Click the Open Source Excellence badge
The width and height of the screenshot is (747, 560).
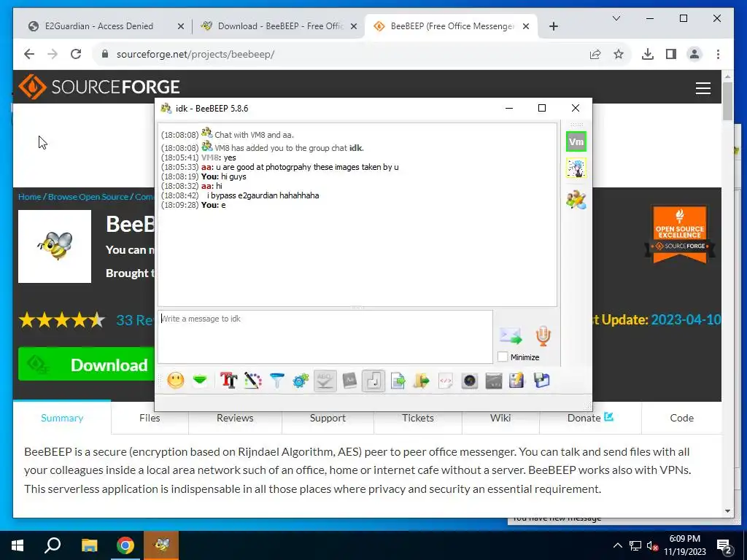tap(680, 234)
